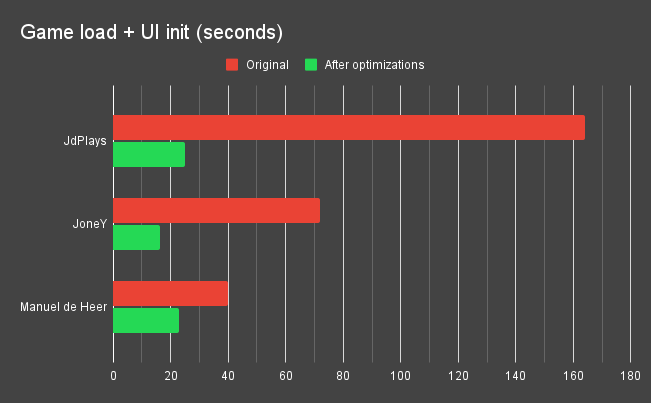Screen dimensions: 651x403
Task: Click JoneY green optimized bar
Action: tap(136, 237)
